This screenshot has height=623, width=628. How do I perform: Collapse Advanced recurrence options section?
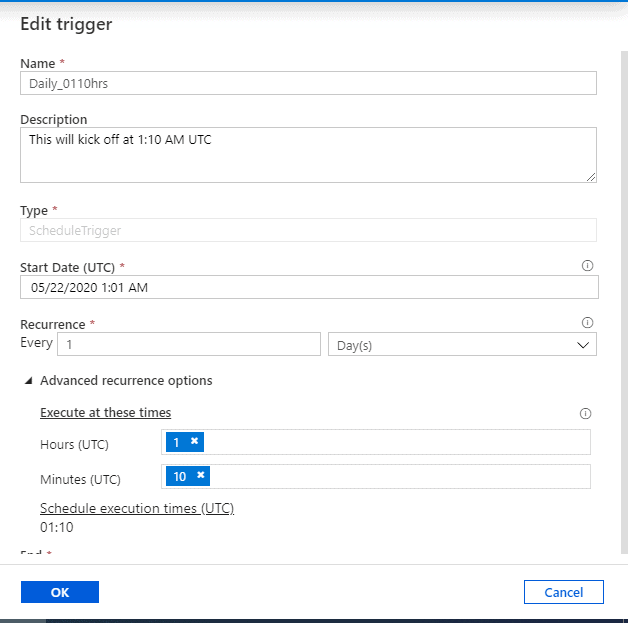click(x=29, y=381)
